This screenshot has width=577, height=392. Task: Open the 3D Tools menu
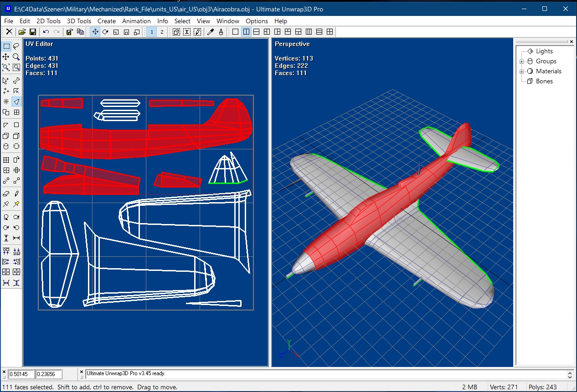79,21
